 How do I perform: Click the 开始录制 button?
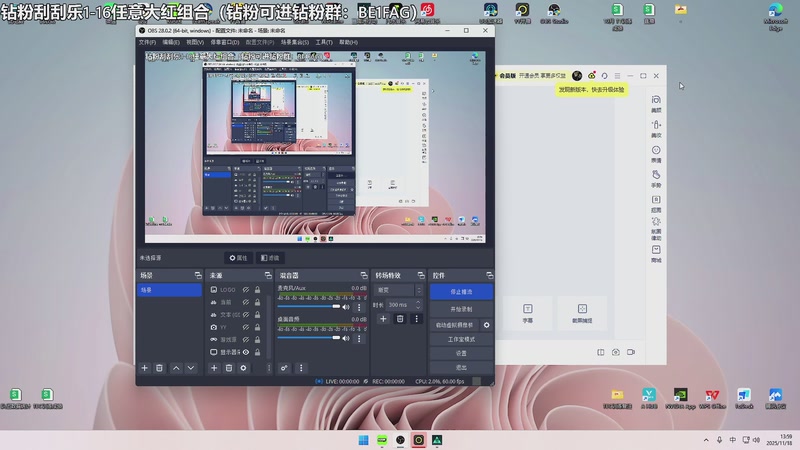pyautogui.click(x=461, y=309)
